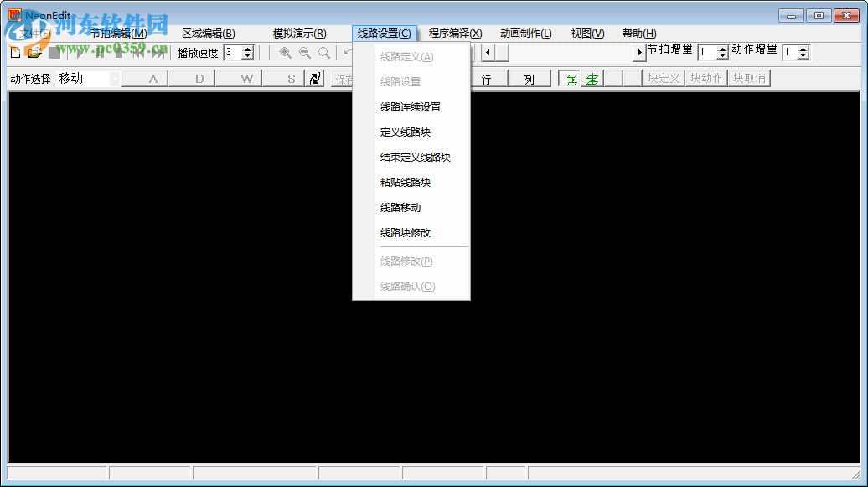
Task: Raise 播放速度 using its spinner arrow
Action: [247, 48]
